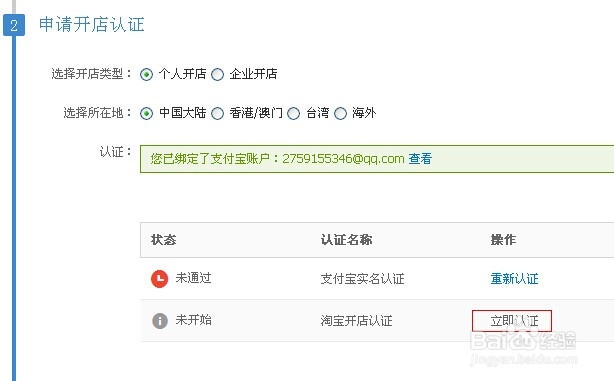
Task: Click the 操作 column header
Action: pos(503,240)
